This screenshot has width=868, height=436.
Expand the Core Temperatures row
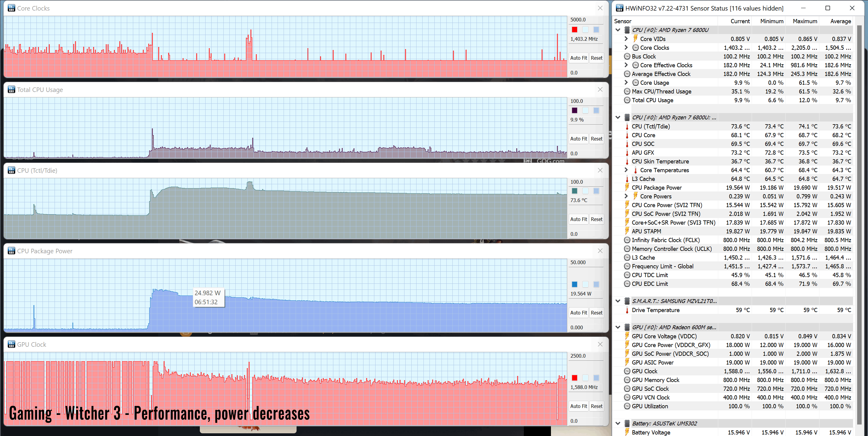[626, 170]
